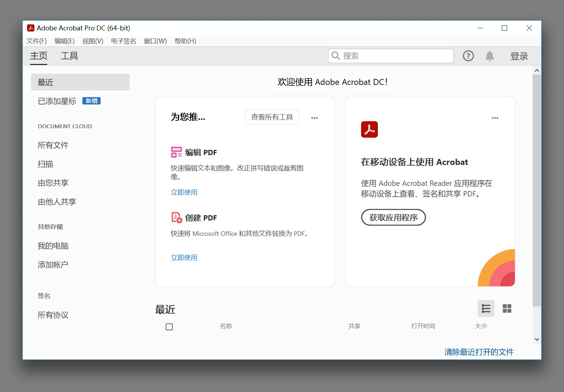Switch to thumbnail grid view icon
The height and width of the screenshot is (392, 564).
507,308
